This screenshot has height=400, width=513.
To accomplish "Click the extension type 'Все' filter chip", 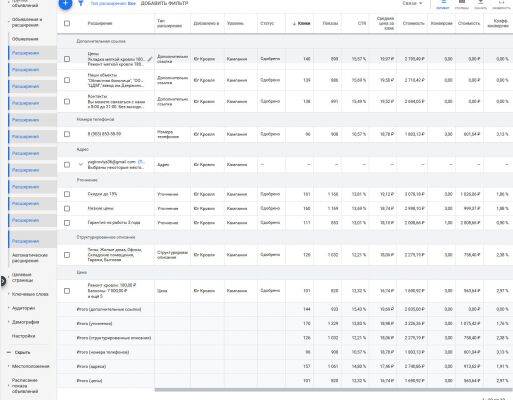I will (x=113, y=3).
